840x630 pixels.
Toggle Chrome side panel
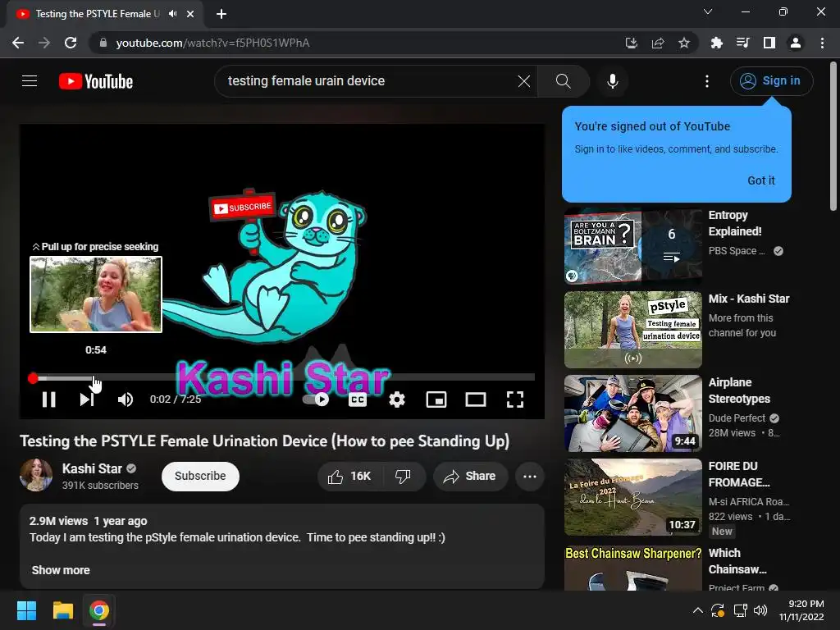click(x=769, y=43)
